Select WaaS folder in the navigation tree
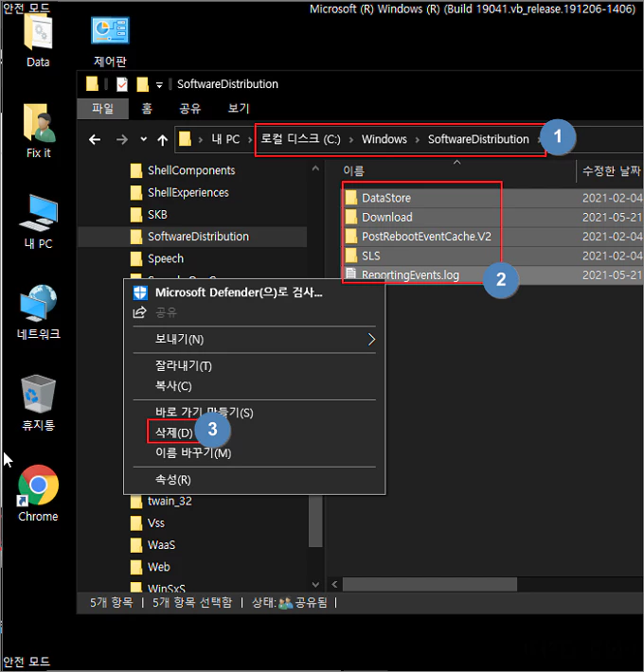This screenshot has width=644, height=672. click(x=161, y=545)
